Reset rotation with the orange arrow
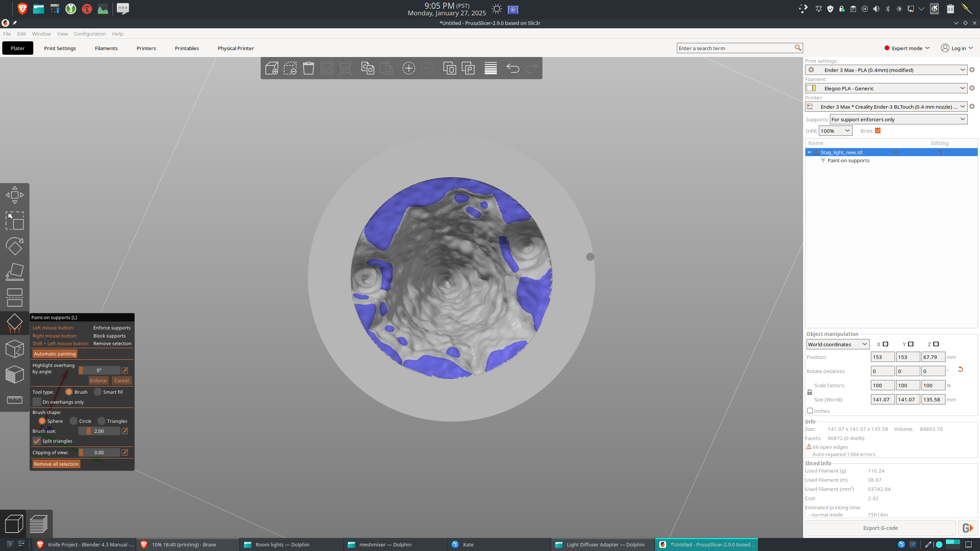Image resolution: width=980 pixels, height=551 pixels. 960,369
